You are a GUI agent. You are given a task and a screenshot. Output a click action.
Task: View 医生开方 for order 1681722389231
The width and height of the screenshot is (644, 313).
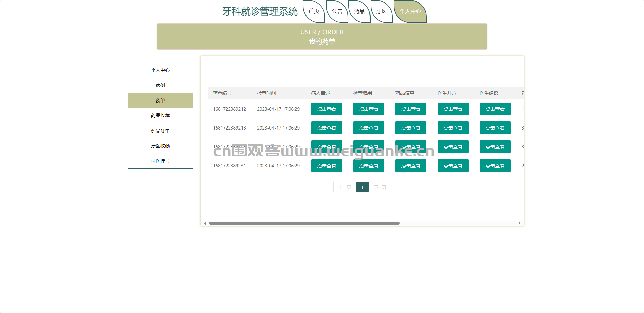pyautogui.click(x=453, y=166)
